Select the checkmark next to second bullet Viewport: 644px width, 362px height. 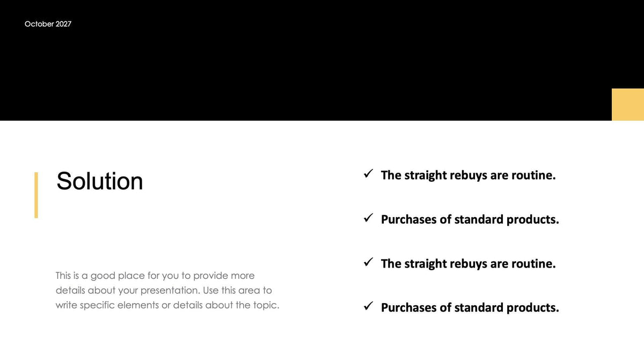(x=368, y=218)
